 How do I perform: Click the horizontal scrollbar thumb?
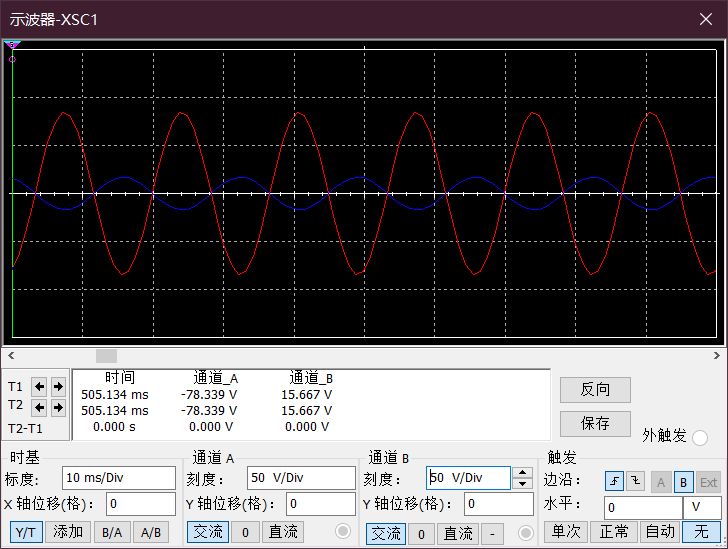point(106,356)
